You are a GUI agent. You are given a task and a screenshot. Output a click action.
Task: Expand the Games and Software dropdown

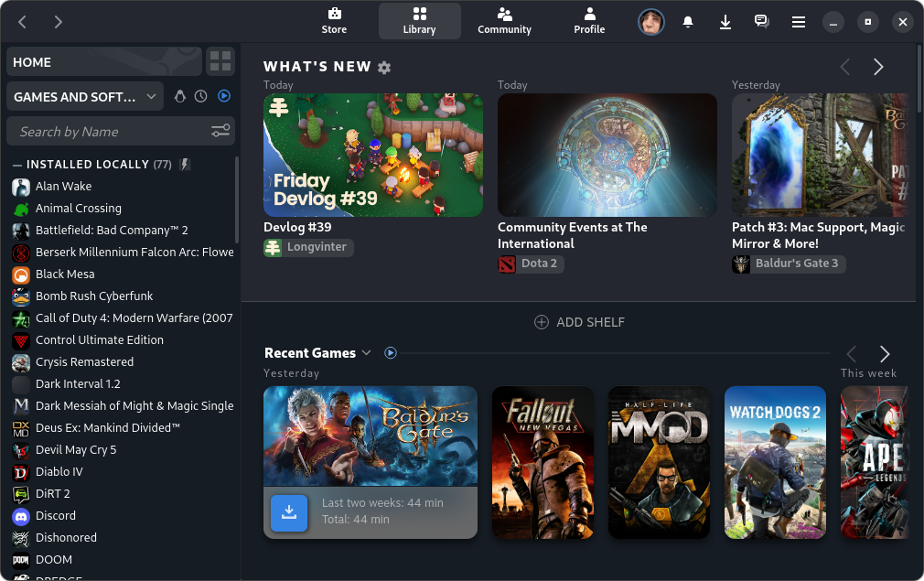point(85,97)
